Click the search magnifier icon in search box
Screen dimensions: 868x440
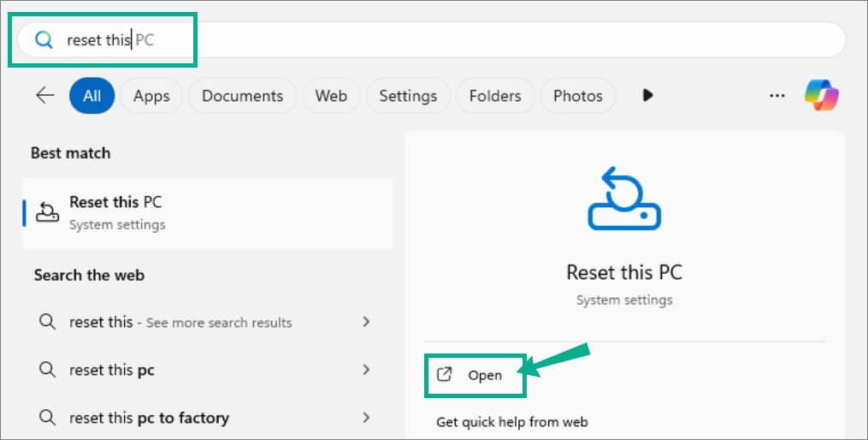pos(44,40)
